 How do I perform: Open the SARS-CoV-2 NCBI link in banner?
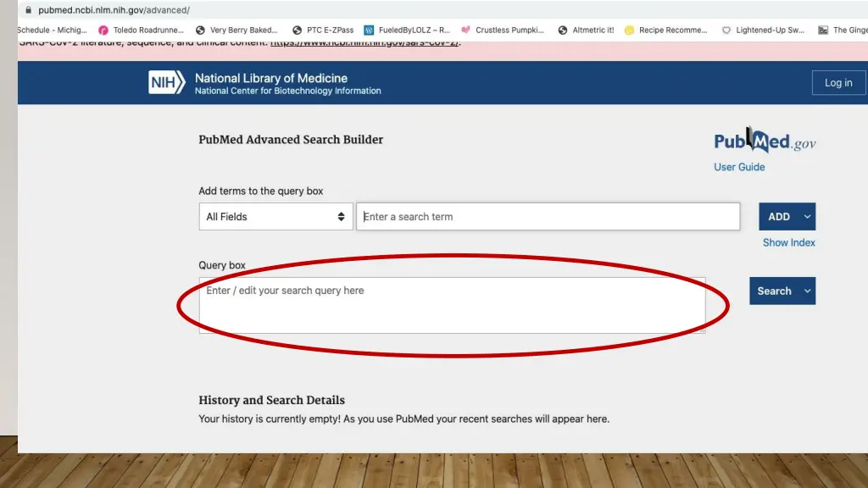click(x=364, y=43)
